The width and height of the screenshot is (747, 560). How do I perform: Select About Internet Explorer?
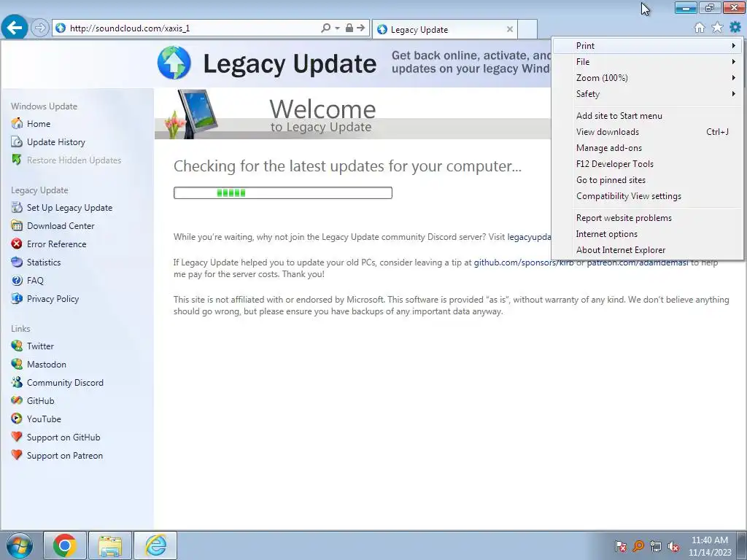point(647,250)
